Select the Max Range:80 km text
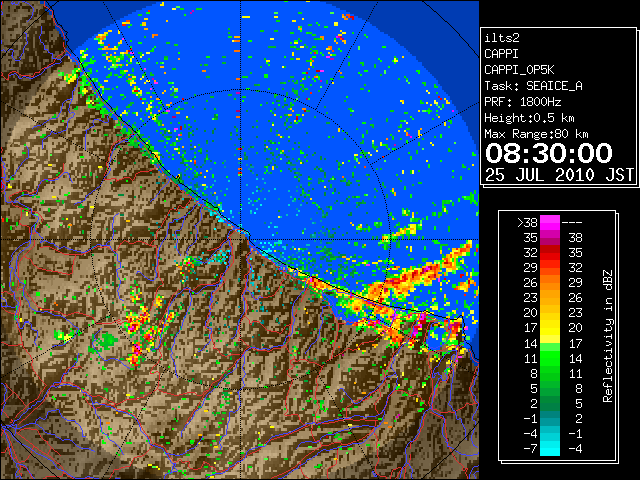640x480 pixels. pos(536,134)
